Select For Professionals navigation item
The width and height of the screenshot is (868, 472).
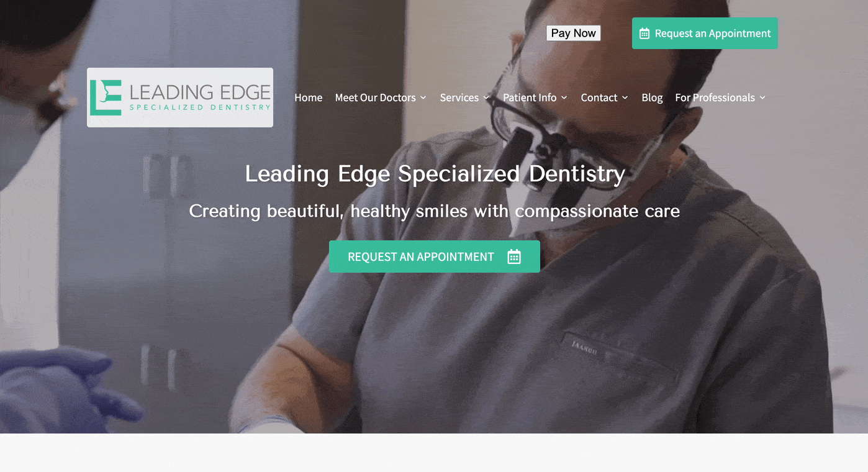715,98
